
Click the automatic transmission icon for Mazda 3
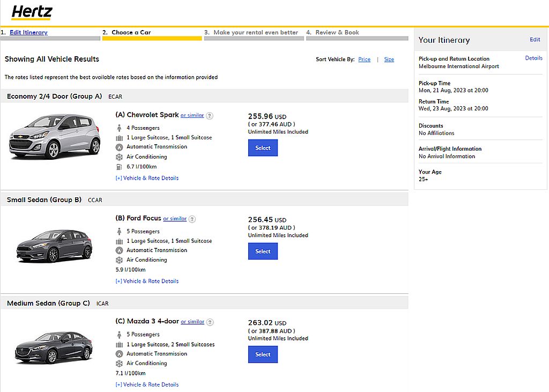[118, 354]
